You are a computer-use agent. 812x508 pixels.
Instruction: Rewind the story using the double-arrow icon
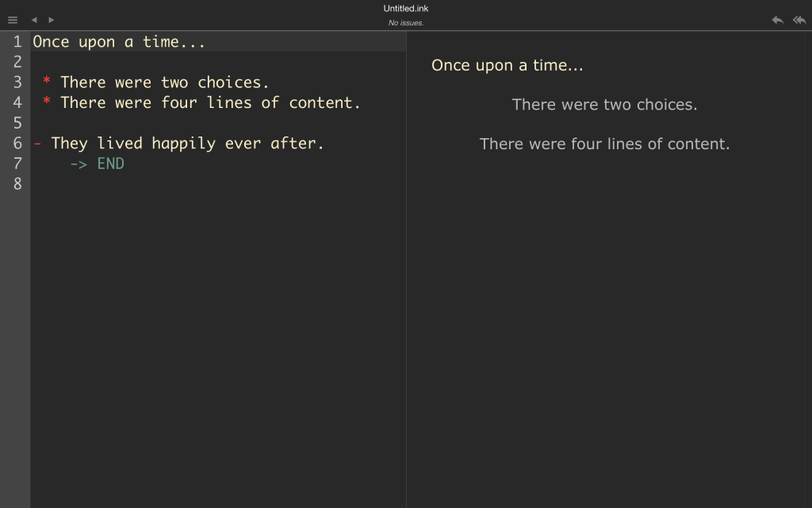(x=799, y=20)
